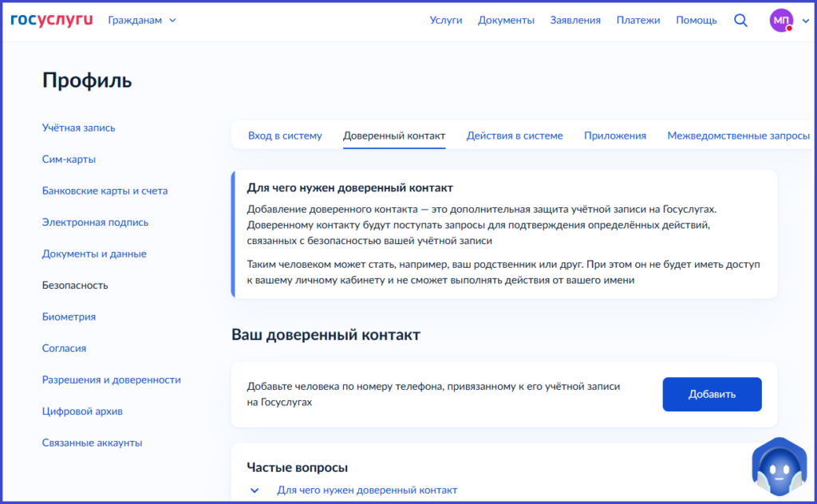The image size is (817, 504).
Task: Expand the question Для чего нужен доверенный контакт
Action: 366,490
